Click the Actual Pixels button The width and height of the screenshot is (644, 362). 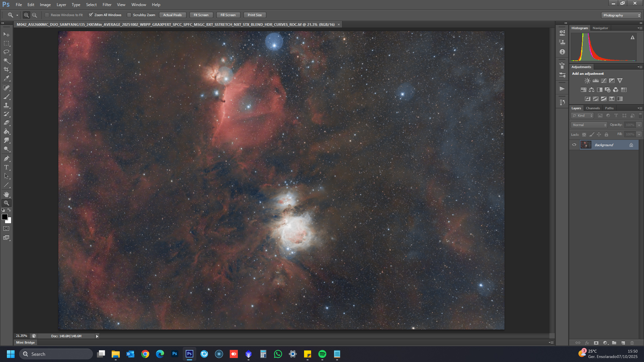(173, 15)
